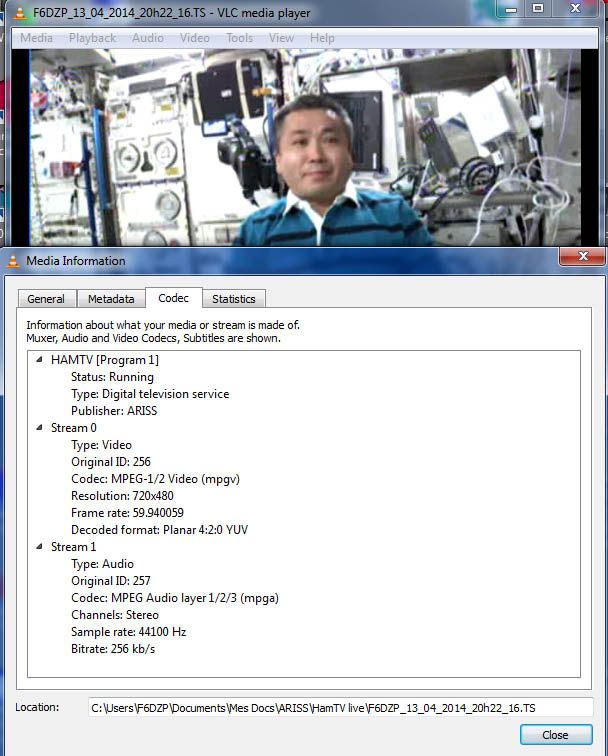The image size is (608, 756).
Task: Open the Playback menu
Action: click(92, 38)
